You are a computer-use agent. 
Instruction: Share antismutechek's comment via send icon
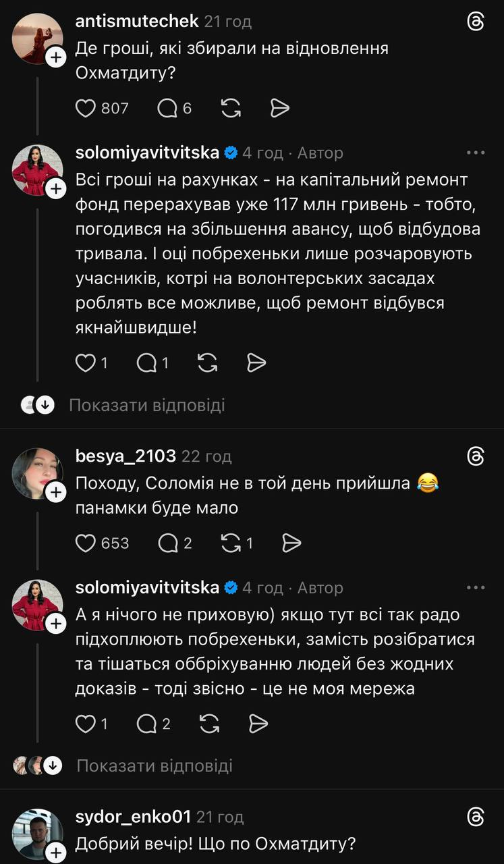(279, 108)
